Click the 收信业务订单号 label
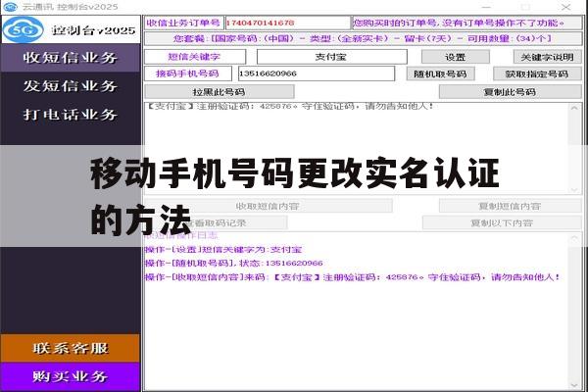Viewport: 588px width, 392px height. [x=184, y=23]
